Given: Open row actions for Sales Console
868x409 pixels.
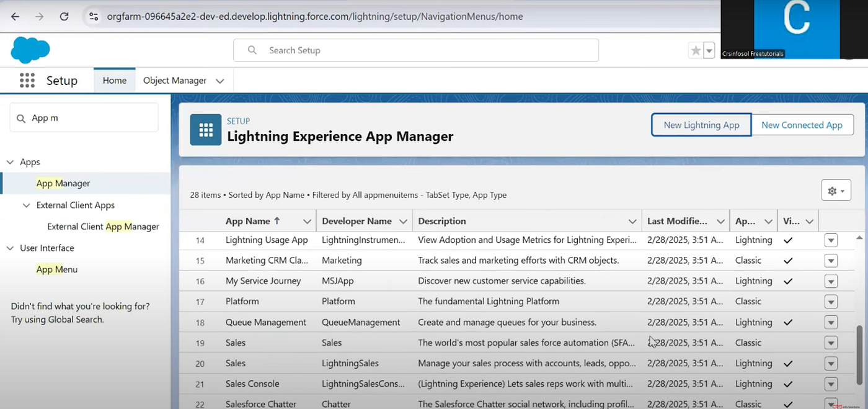Looking at the screenshot, I should 831,384.
